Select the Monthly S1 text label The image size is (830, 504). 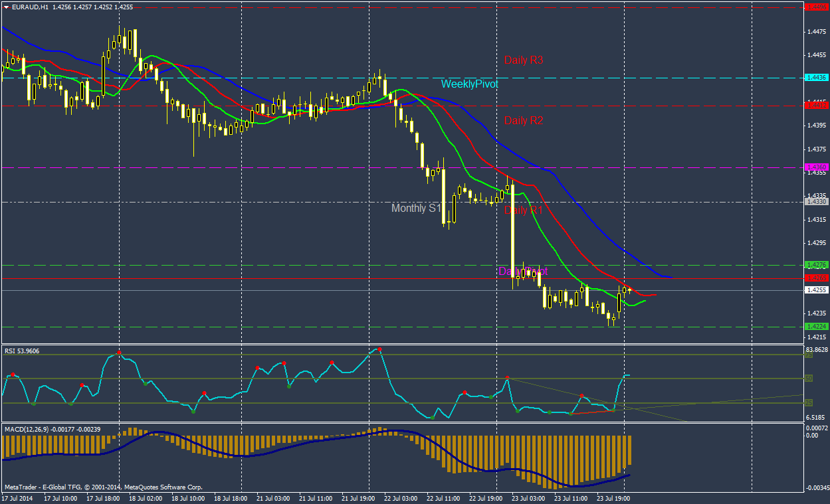[417, 209]
